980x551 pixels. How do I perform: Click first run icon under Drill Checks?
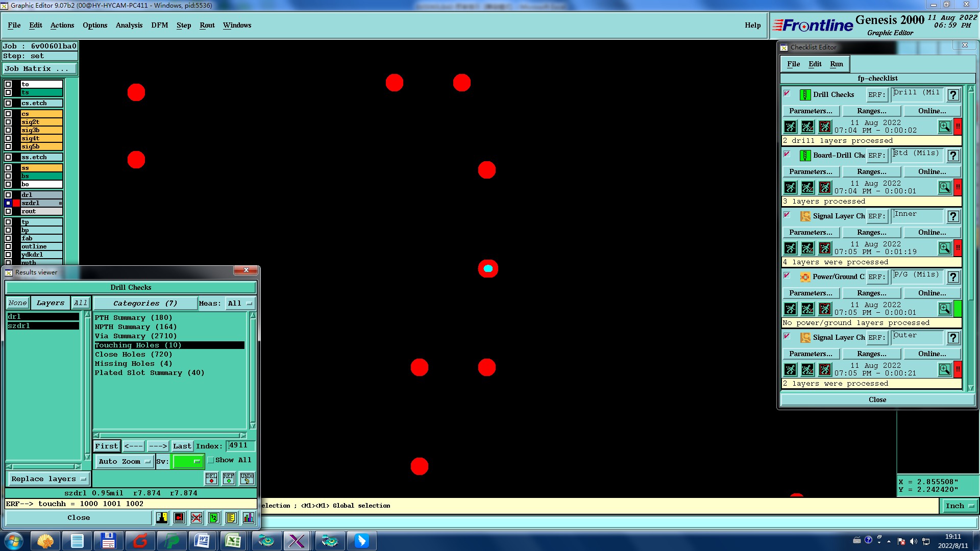(x=790, y=127)
